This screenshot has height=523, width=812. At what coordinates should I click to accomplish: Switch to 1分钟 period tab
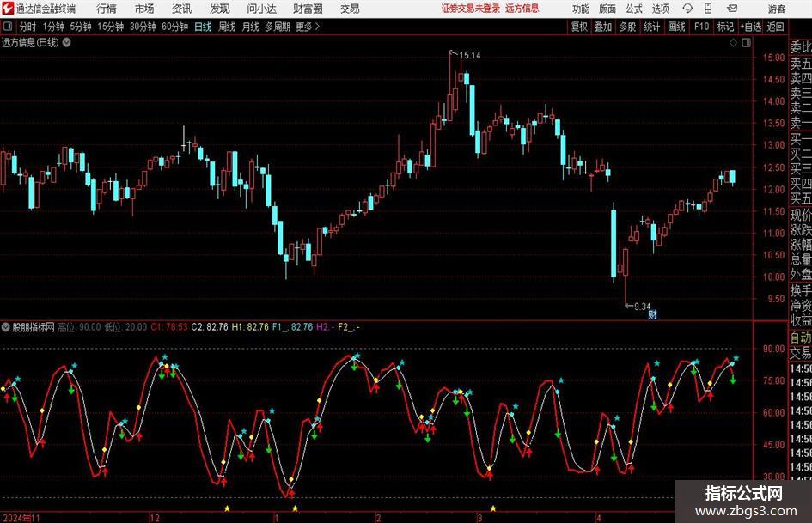53,27
